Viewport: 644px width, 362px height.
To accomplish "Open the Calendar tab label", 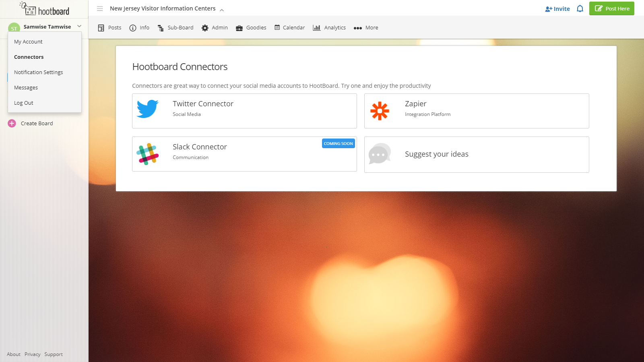I will 294,28.
